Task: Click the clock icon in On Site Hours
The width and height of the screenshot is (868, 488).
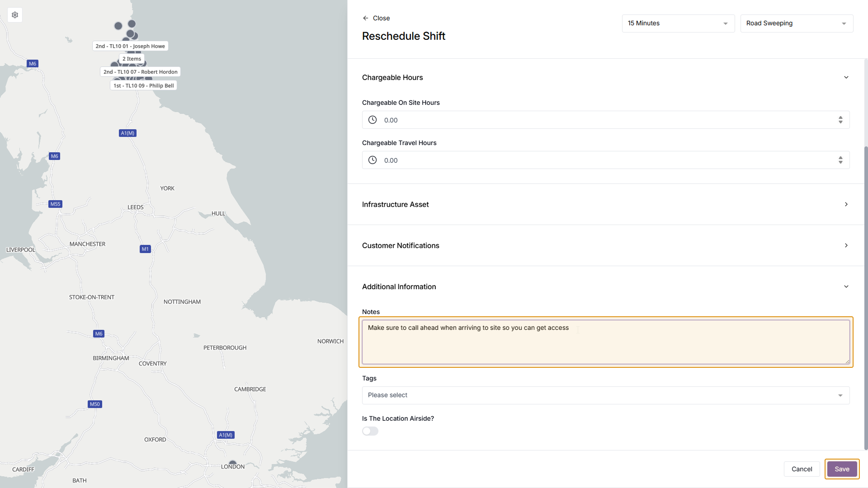Action: 373,120
